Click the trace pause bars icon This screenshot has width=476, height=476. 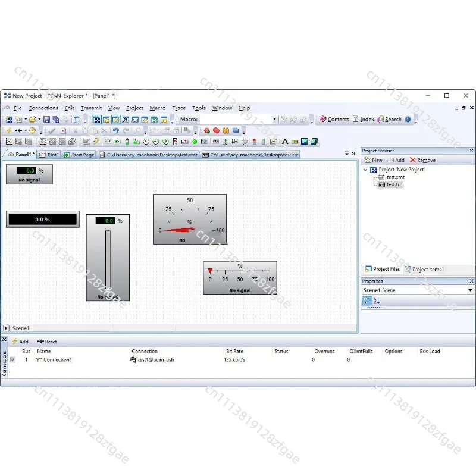[226, 130]
